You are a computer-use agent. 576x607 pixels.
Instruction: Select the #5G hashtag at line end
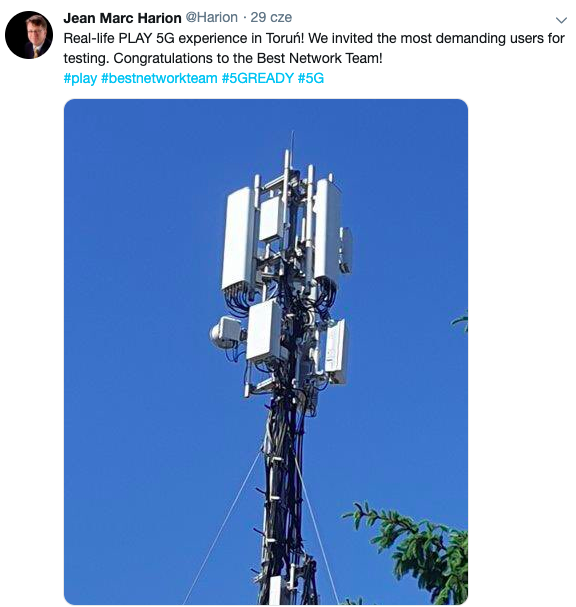click(310, 78)
